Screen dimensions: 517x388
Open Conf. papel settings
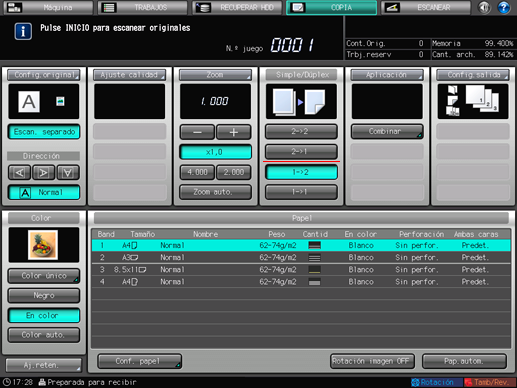(x=140, y=361)
